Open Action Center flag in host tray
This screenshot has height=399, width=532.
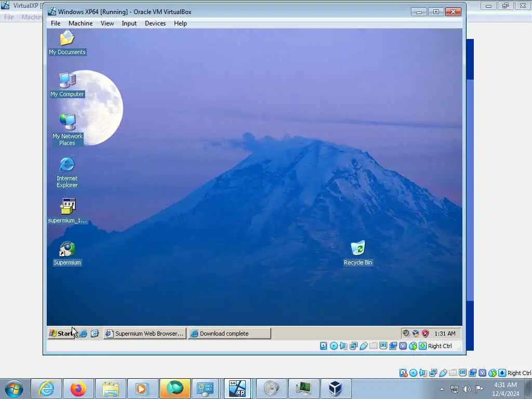(x=479, y=389)
